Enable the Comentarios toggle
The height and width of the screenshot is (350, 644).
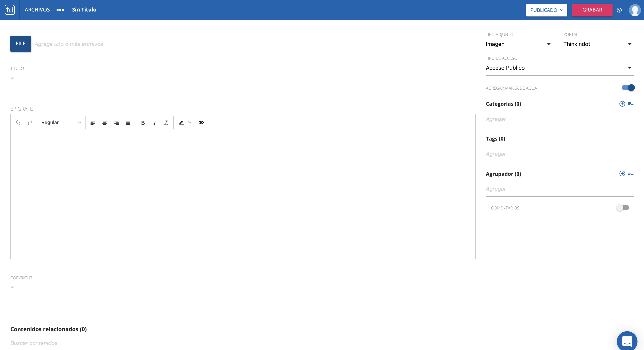coord(623,208)
